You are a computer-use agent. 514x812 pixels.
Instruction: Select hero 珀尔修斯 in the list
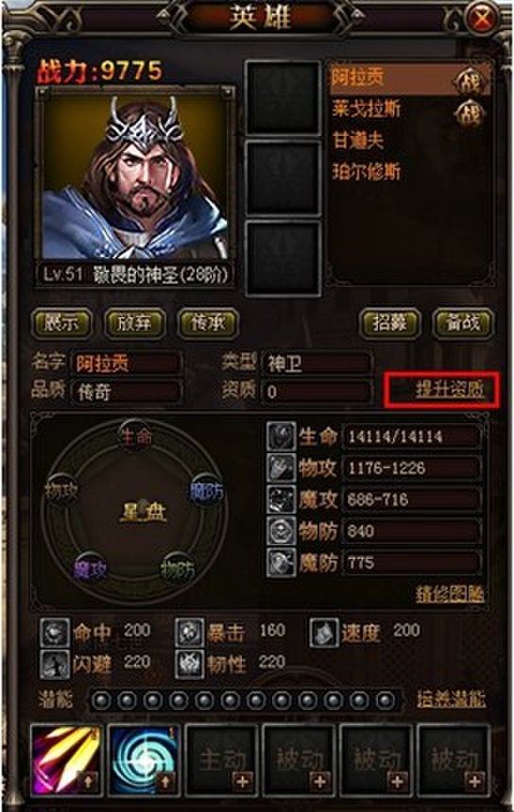click(367, 172)
